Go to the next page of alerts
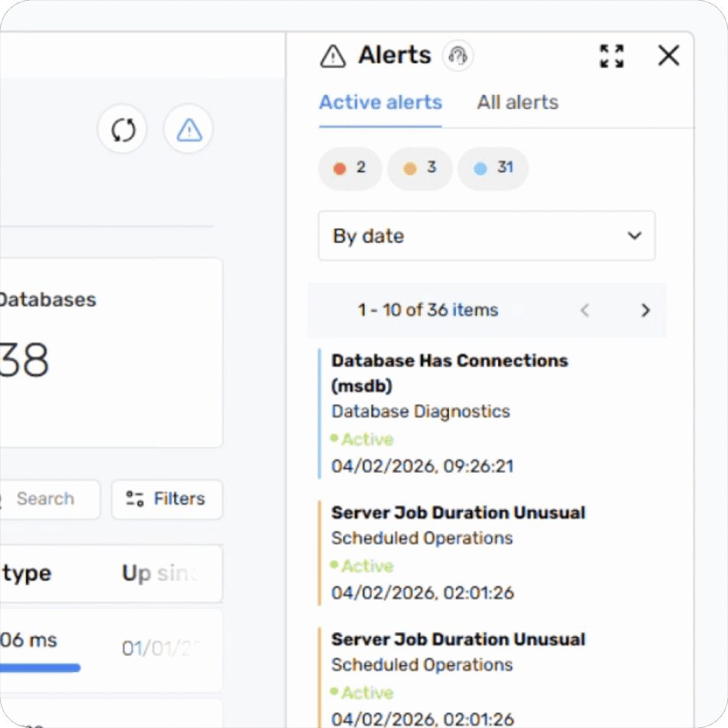This screenshot has width=728, height=728. [x=645, y=310]
